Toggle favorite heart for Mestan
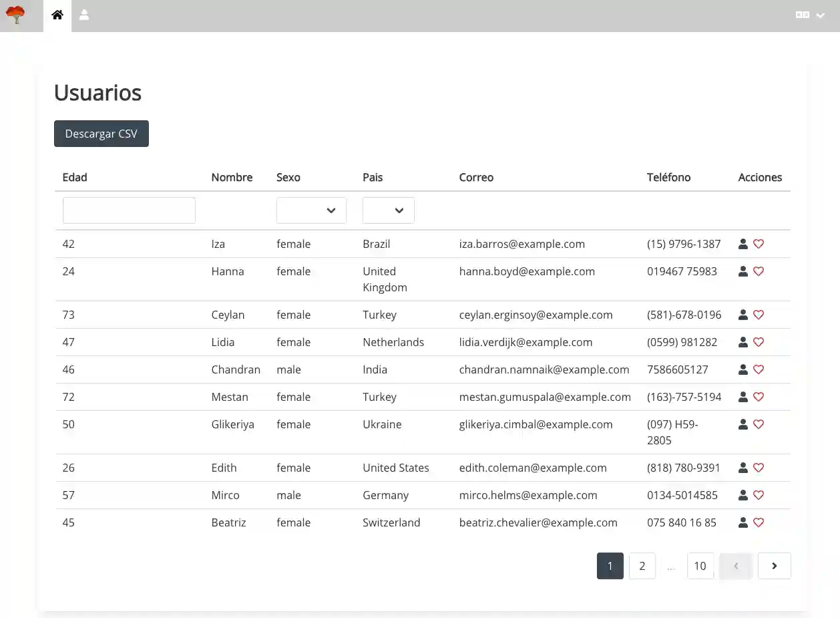Image resolution: width=840 pixels, height=618 pixels. (x=759, y=397)
